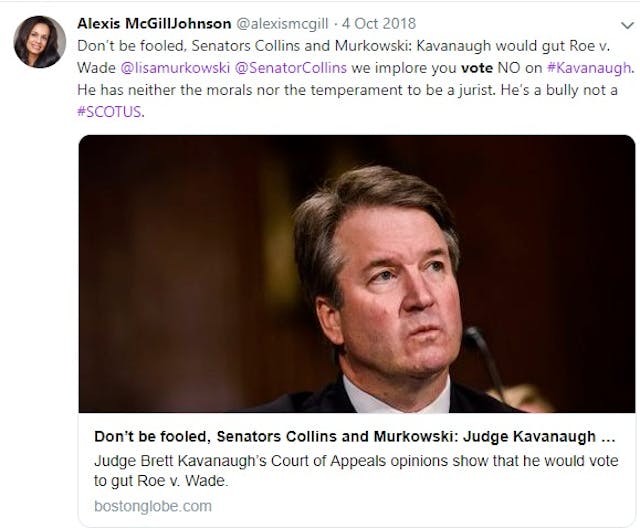
Task: Open the 'Don't be fooled' card headline
Action: (340, 437)
